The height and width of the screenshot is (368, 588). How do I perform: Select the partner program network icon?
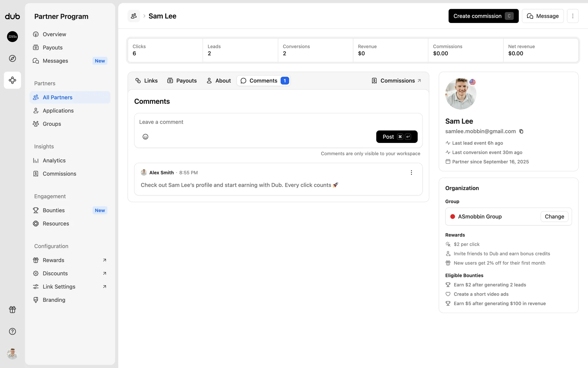12,80
